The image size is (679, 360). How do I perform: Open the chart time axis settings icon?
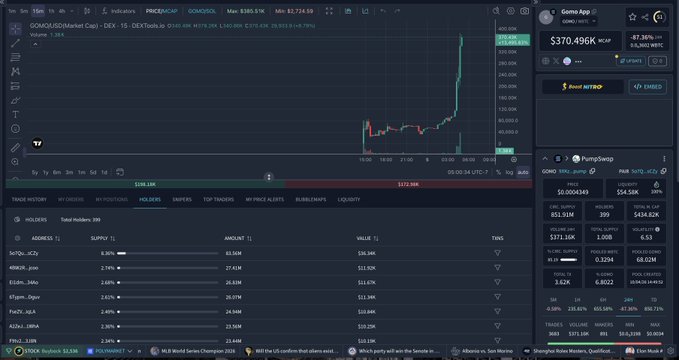coord(514,159)
